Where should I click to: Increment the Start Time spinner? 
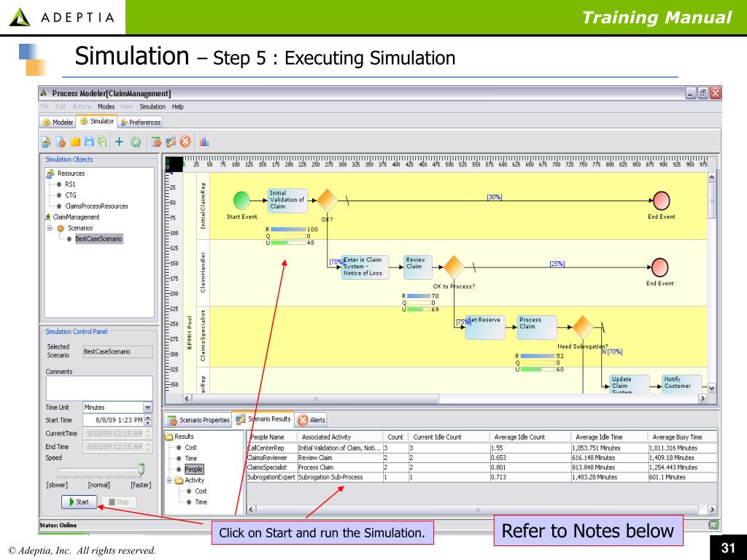coord(147,418)
